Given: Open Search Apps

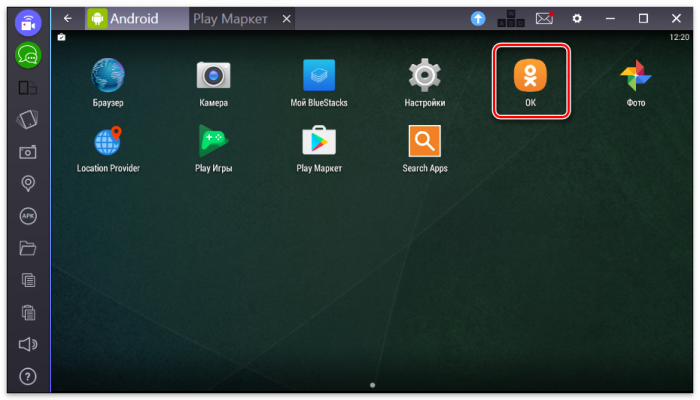Looking at the screenshot, I should tap(425, 141).
